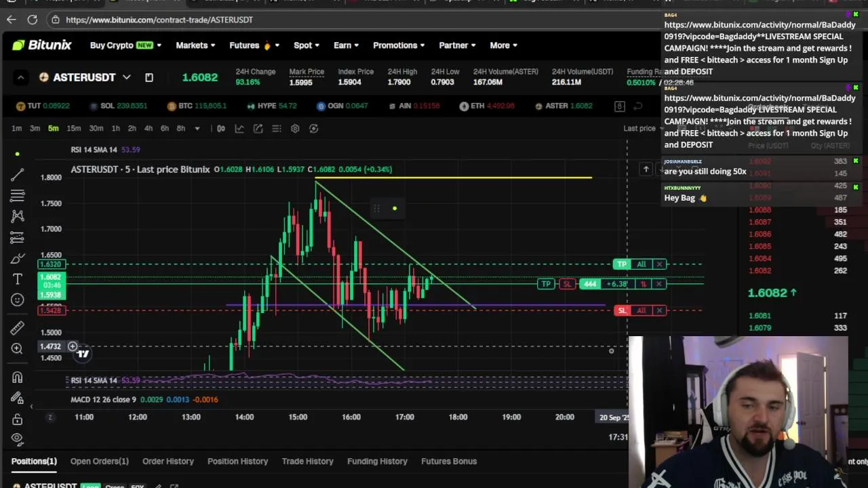The height and width of the screenshot is (488, 868).
Task: Select the 15m timeframe
Action: pyautogui.click(x=73, y=128)
